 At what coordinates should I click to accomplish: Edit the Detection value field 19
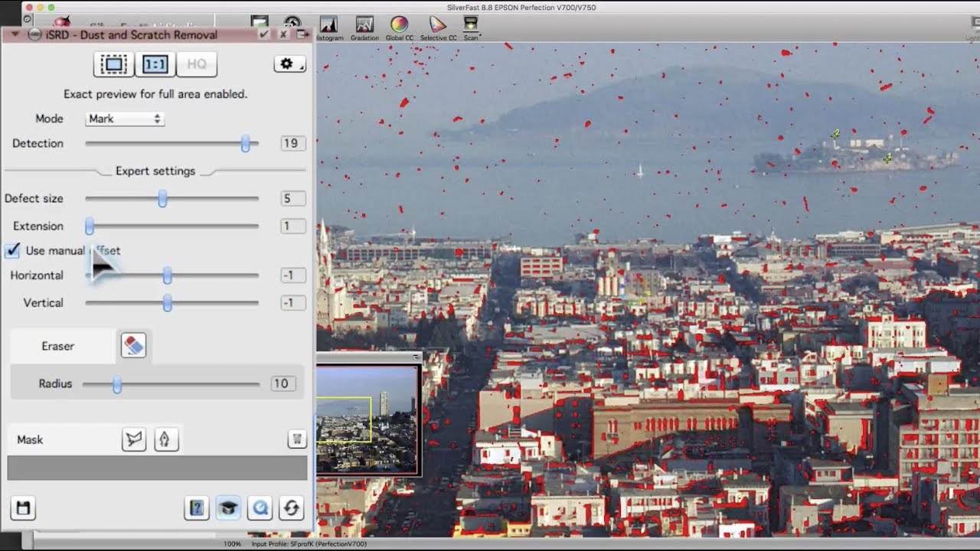(293, 143)
